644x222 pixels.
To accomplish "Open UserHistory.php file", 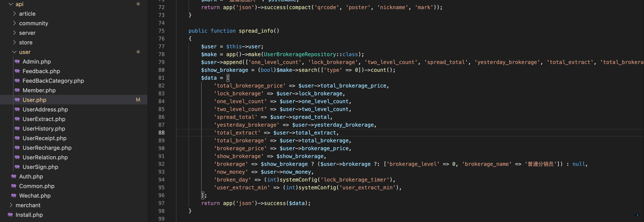I will coord(44,129).
